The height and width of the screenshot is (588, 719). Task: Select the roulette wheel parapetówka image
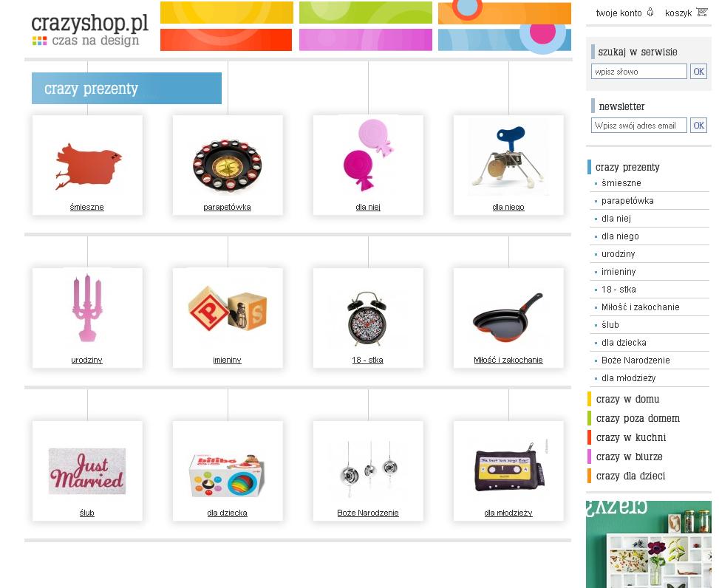tap(228, 165)
